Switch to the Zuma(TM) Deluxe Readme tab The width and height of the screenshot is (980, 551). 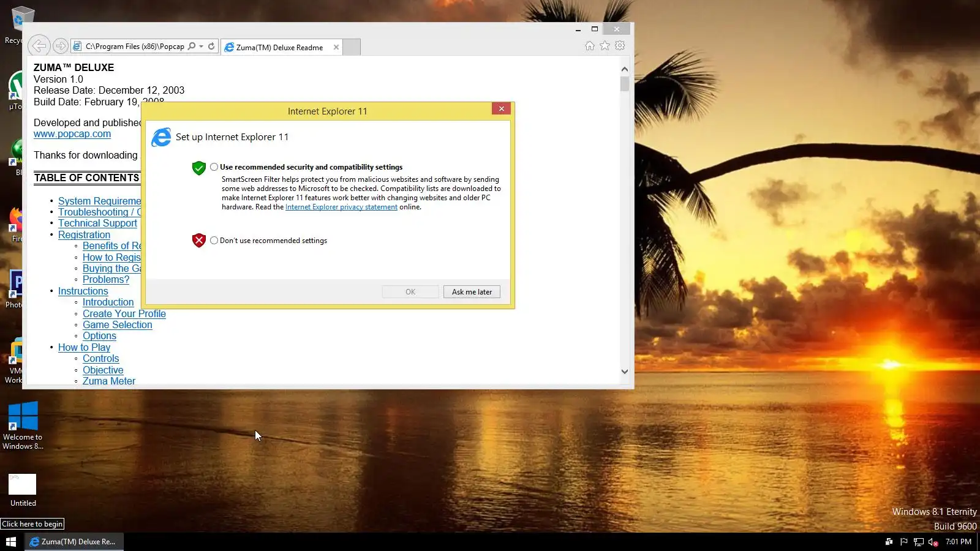pyautogui.click(x=282, y=47)
